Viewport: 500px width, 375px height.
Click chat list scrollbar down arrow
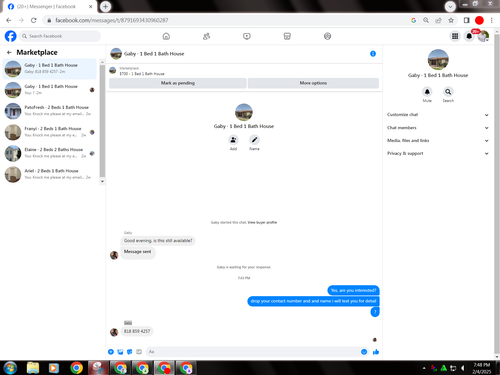click(102, 182)
